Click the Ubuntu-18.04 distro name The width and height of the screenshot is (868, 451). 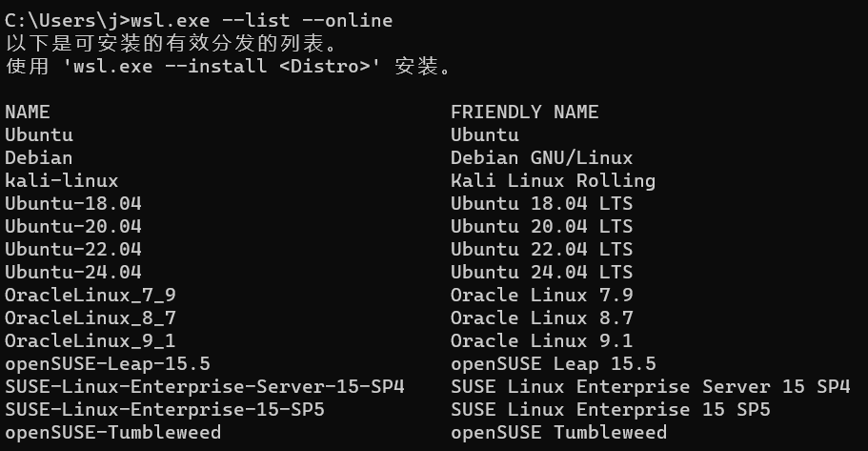click(x=72, y=203)
